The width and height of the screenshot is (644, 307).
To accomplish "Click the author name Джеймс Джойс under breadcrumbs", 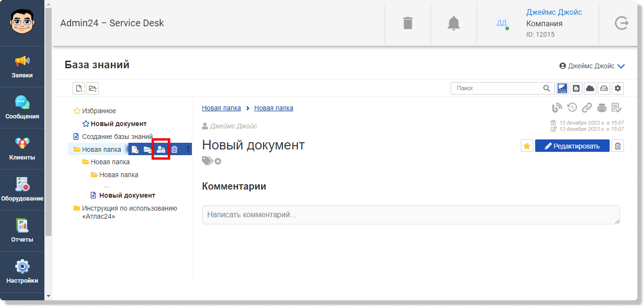I will pyautogui.click(x=233, y=126).
